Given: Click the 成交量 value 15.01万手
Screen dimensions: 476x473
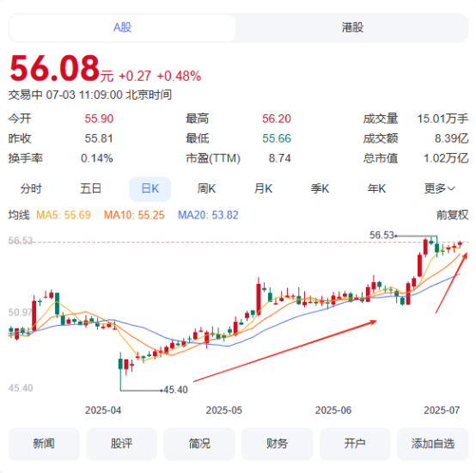Looking at the screenshot, I should pos(442,119).
